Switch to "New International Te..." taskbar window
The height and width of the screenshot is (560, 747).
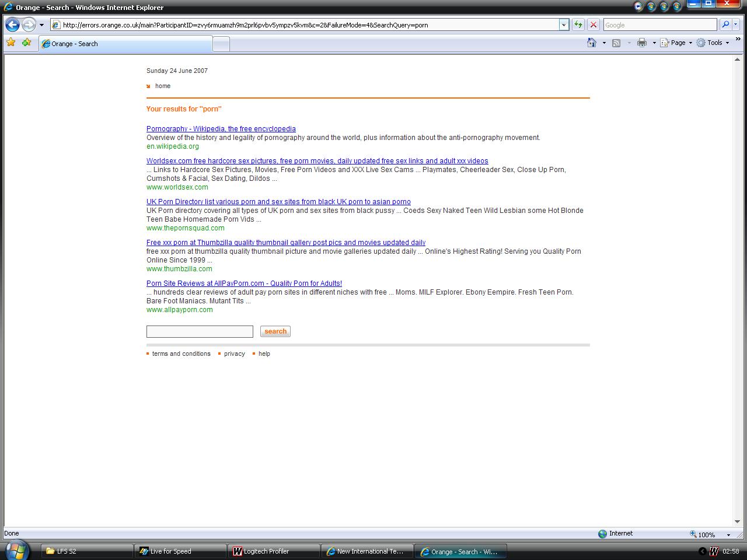pos(367,551)
